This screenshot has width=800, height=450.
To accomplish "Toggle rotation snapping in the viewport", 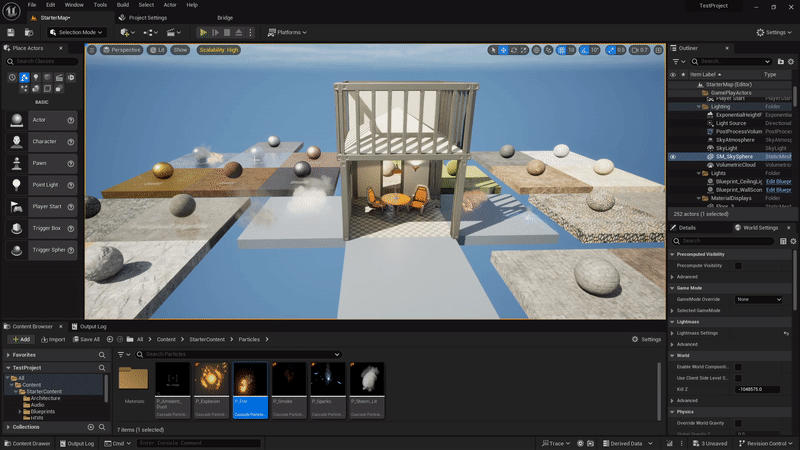I will (584, 50).
